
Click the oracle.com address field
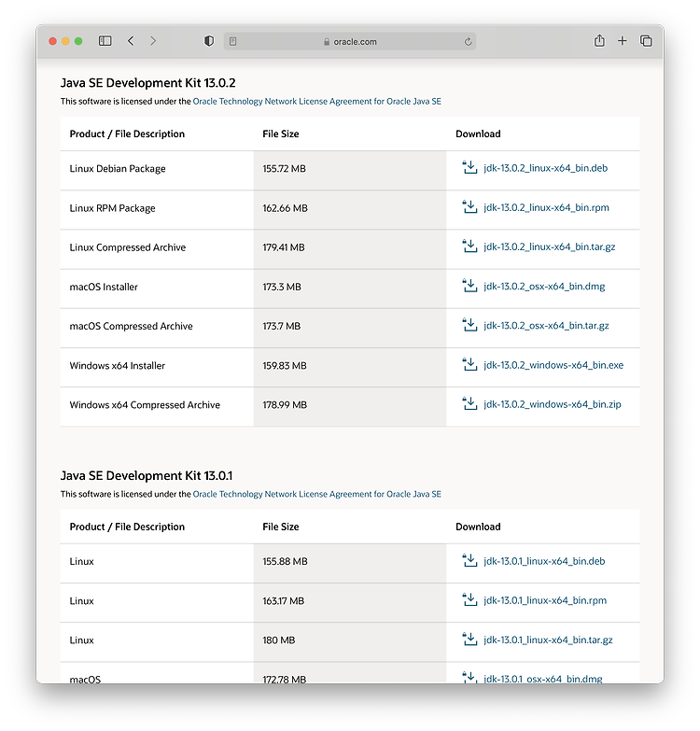(x=350, y=41)
